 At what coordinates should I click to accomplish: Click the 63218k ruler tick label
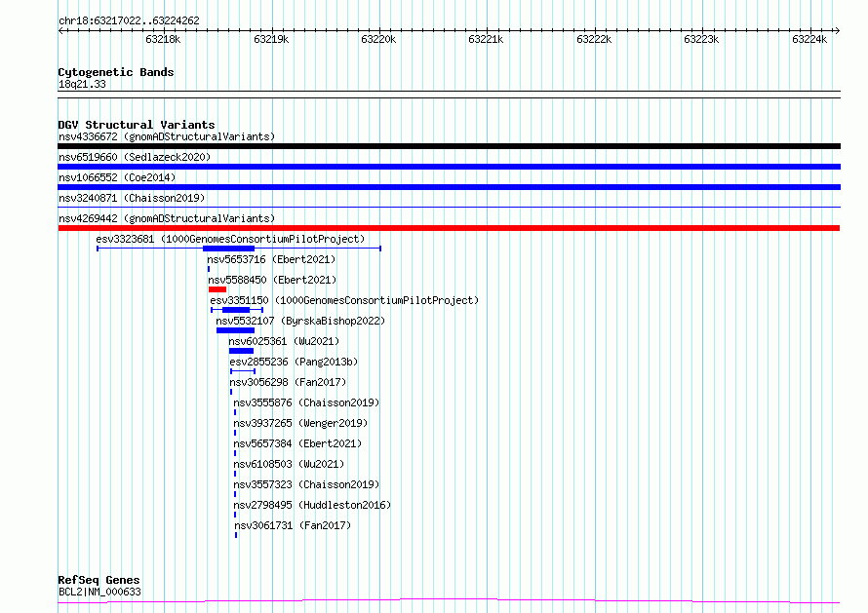click(x=163, y=39)
